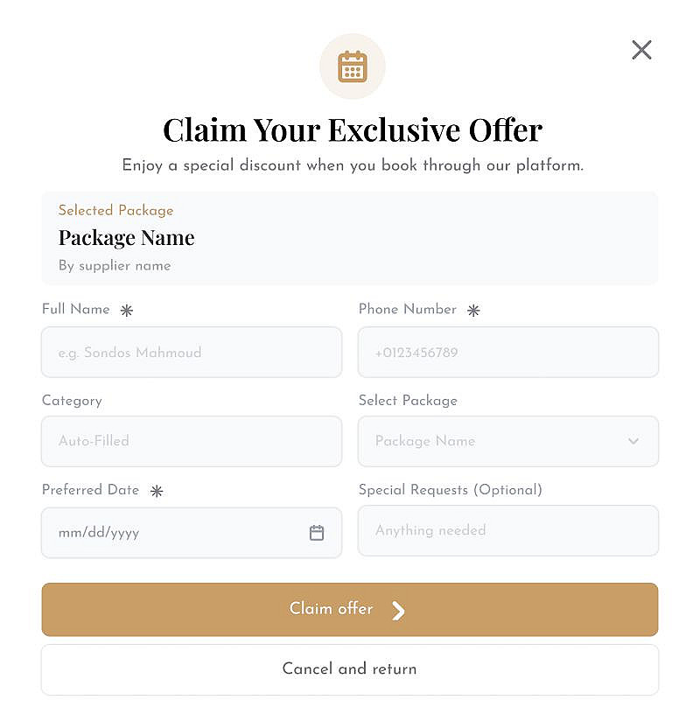Click the Cancel and return button
The image size is (700, 728).
349,669
